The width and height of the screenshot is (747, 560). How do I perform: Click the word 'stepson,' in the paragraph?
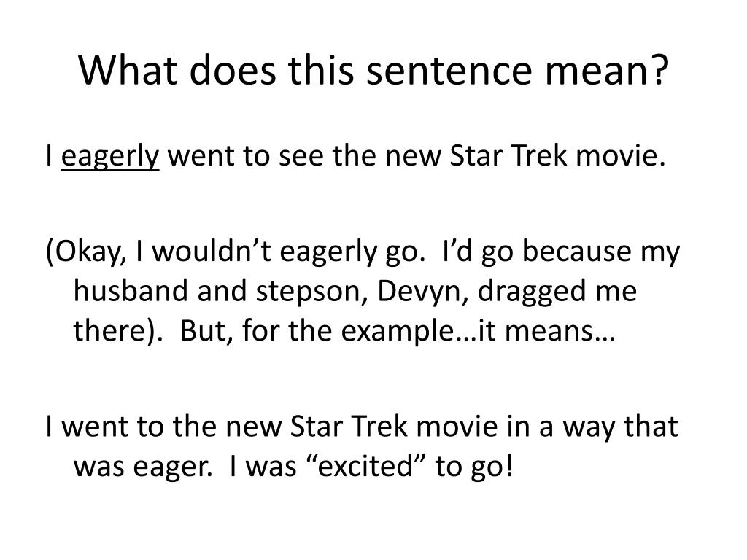[312, 292]
